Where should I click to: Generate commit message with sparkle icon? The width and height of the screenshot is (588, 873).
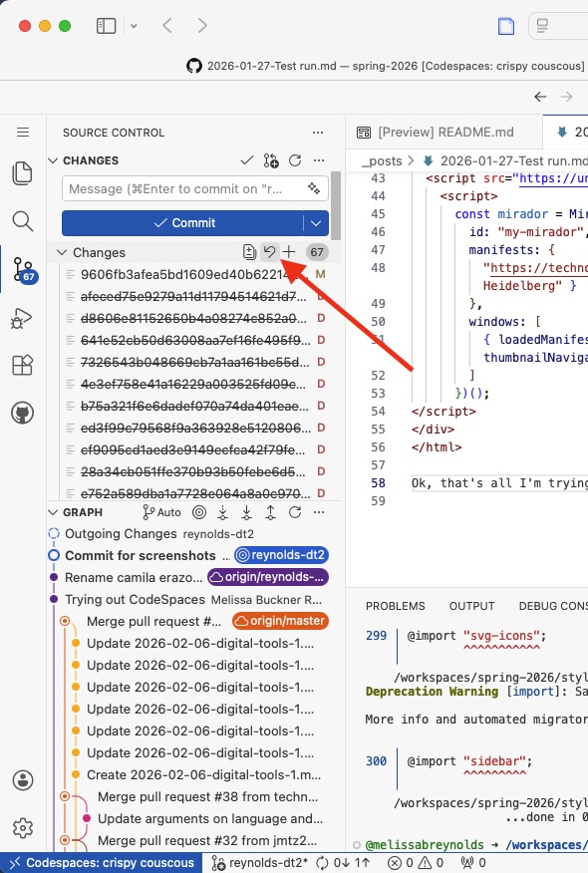(314, 188)
